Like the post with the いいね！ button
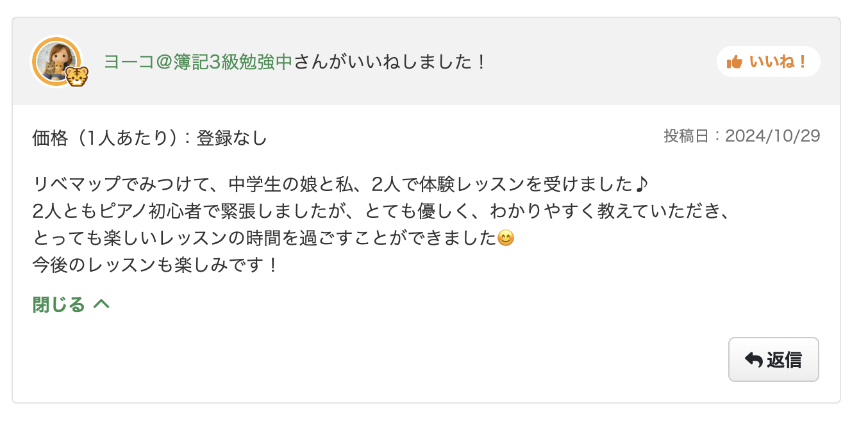Viewport: 868px width, 428px height. click(x=768, y=62)
